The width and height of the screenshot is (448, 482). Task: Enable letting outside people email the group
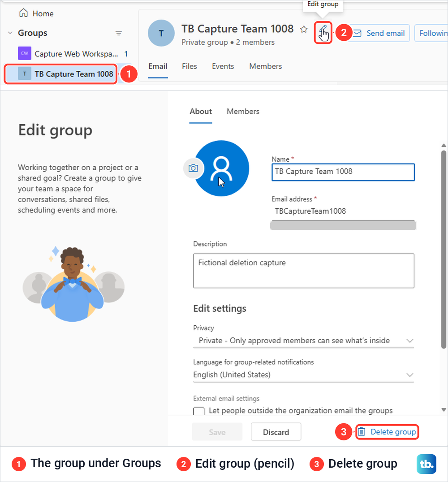click(x=198, y=411)
